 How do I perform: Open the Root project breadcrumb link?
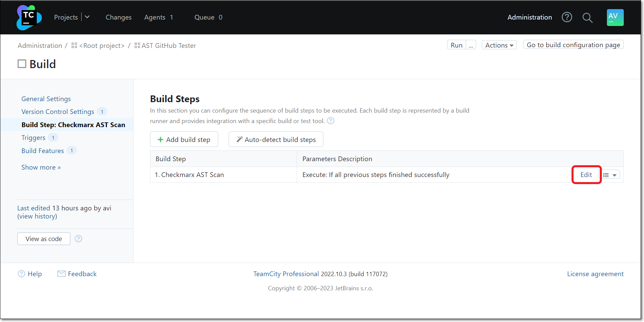pos(102,46)
